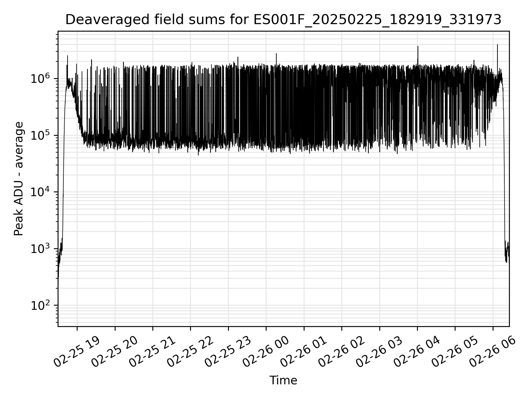Click the x tick label '02-26 01'

click(303, 352)
